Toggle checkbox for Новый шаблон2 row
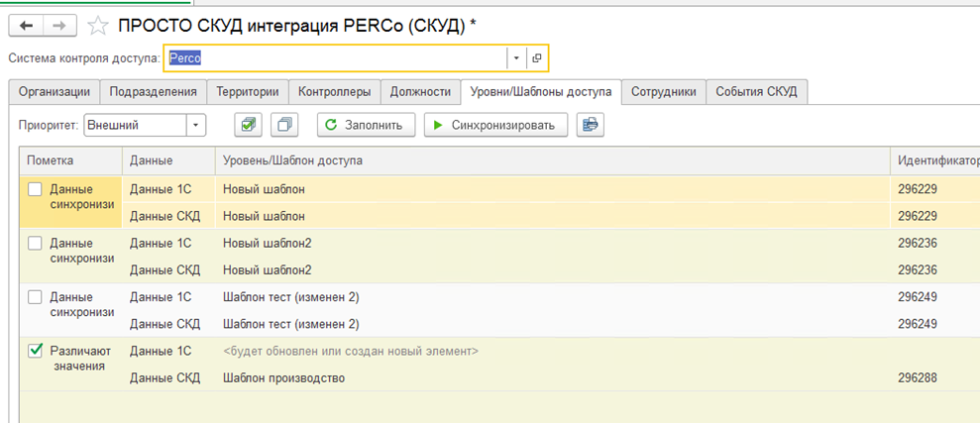This screenshot has width=980, height=423. (x=35, y=243)
